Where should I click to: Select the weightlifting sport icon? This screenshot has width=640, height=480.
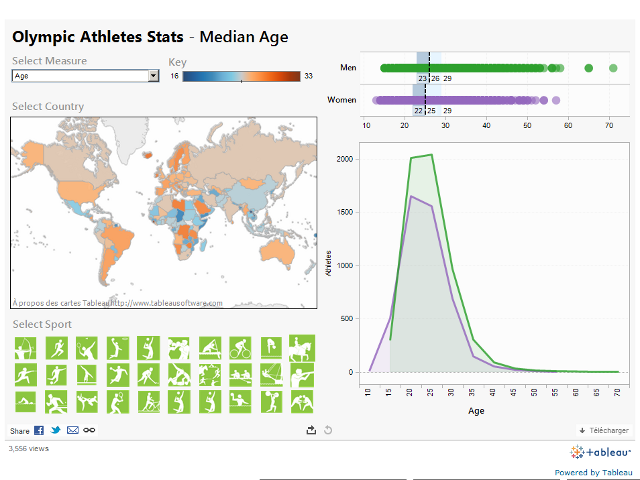coord(271,401)
